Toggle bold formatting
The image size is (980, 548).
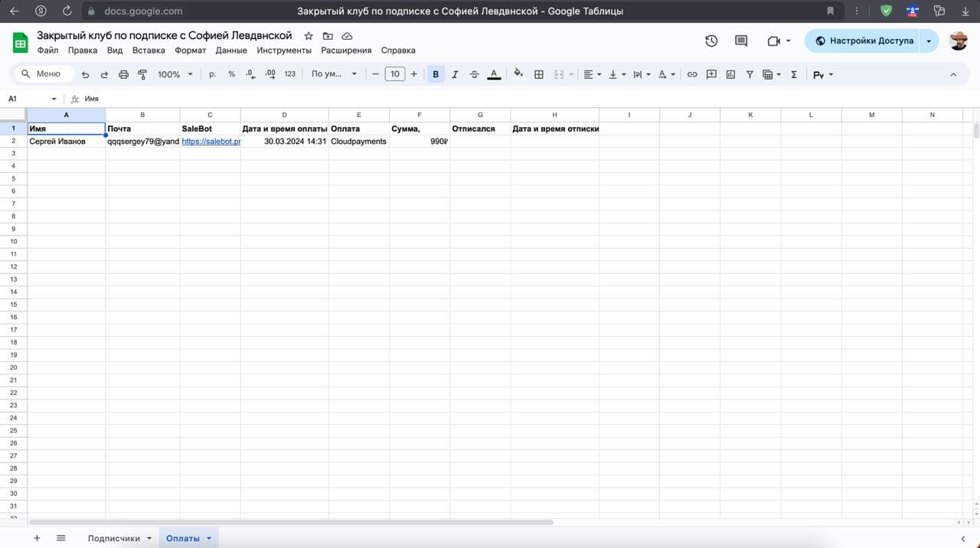click(436, 74)
